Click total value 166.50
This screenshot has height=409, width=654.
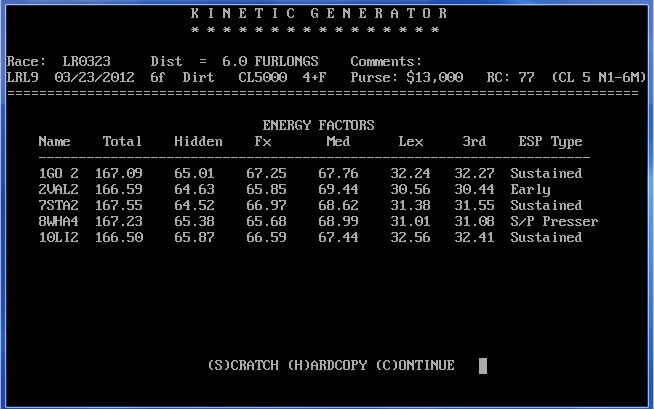click(x=119, y=237)
